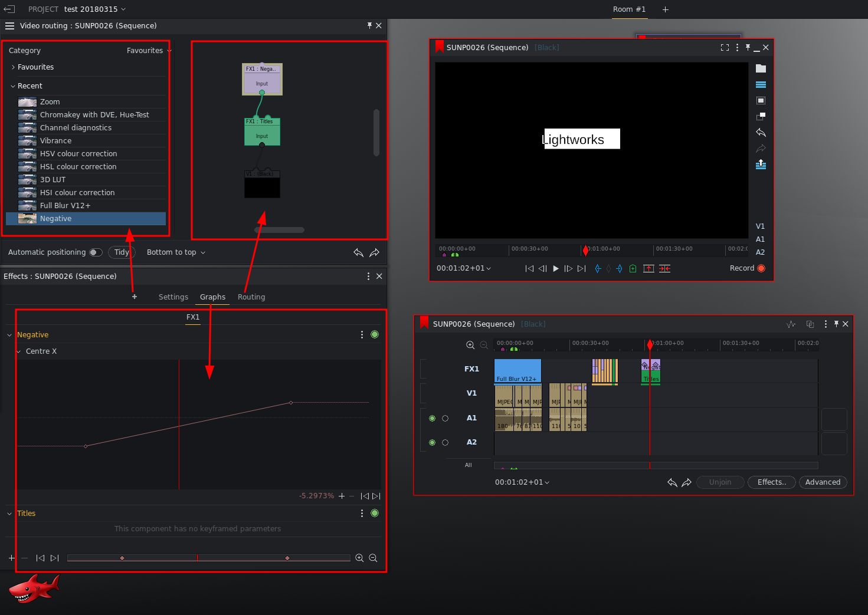868x615 pixels.
Task: Switch to the Settings tab
Action: 173,297
